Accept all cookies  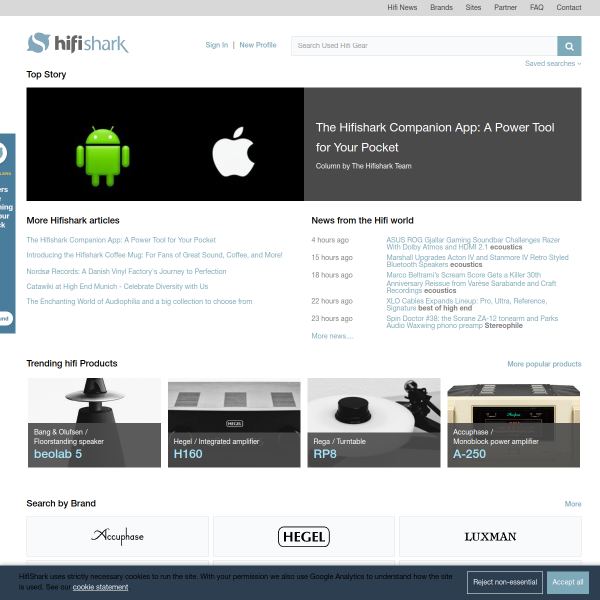[567, 582]
